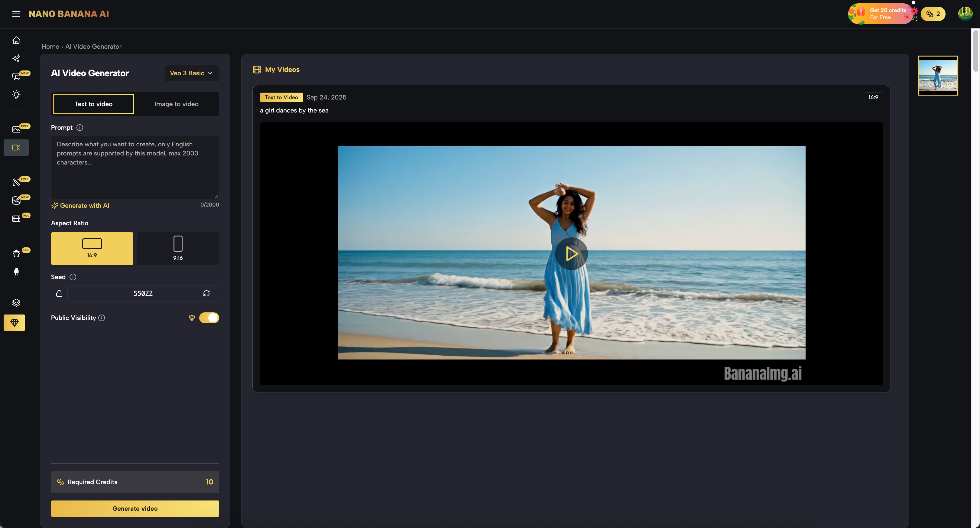Click the Prompt info icon
This screenshot has height=528, width=980.
pyautogui.click(x=80, y=128)
